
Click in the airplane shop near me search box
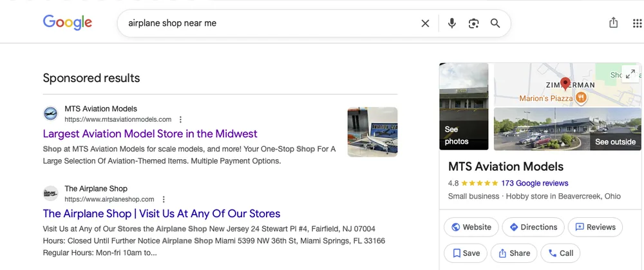pos(271,23)
